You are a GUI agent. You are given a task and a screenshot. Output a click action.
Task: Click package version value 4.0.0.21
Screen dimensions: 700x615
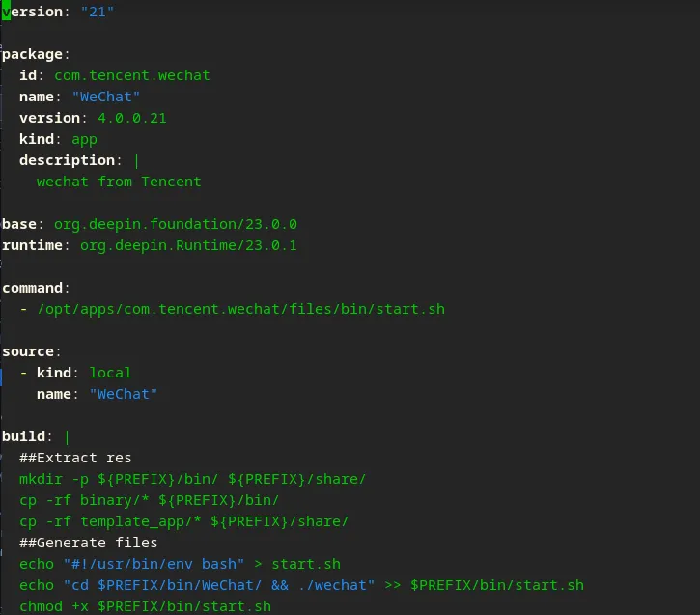pyautogui.click(x=132, y=118)
